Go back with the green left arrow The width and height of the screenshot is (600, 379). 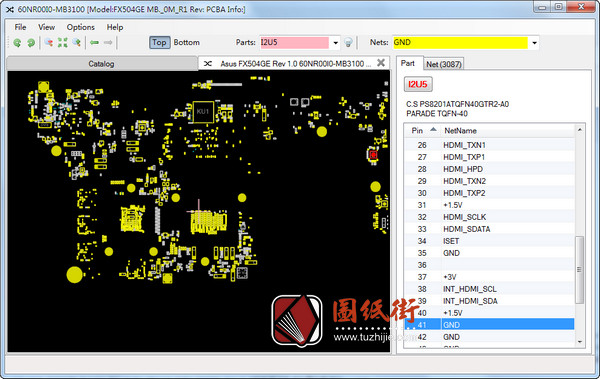point(94,42)
